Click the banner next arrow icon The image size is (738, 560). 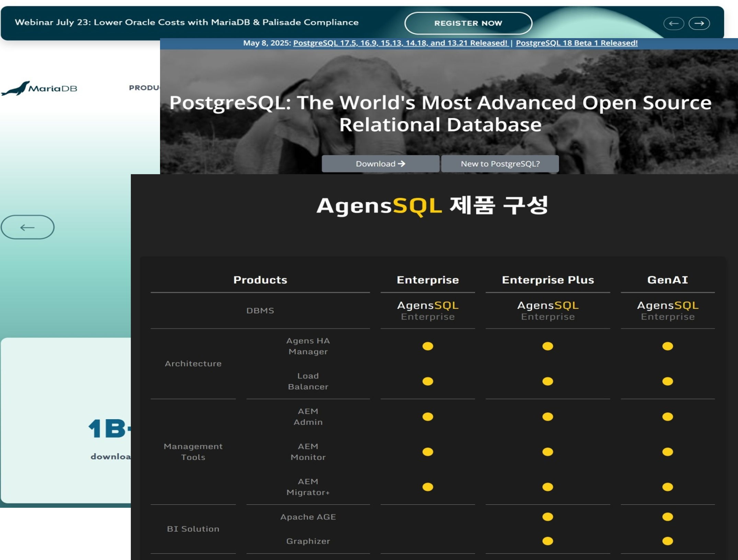pos(699,23)
